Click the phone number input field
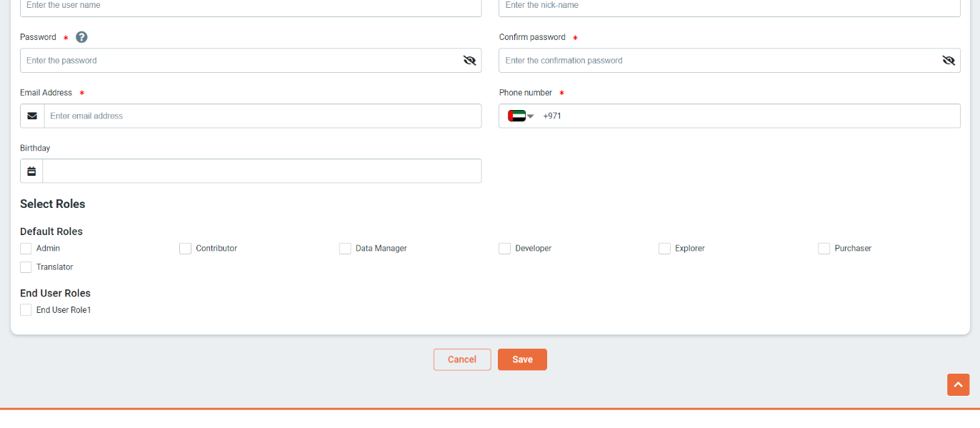 click(x=729, y=116)
